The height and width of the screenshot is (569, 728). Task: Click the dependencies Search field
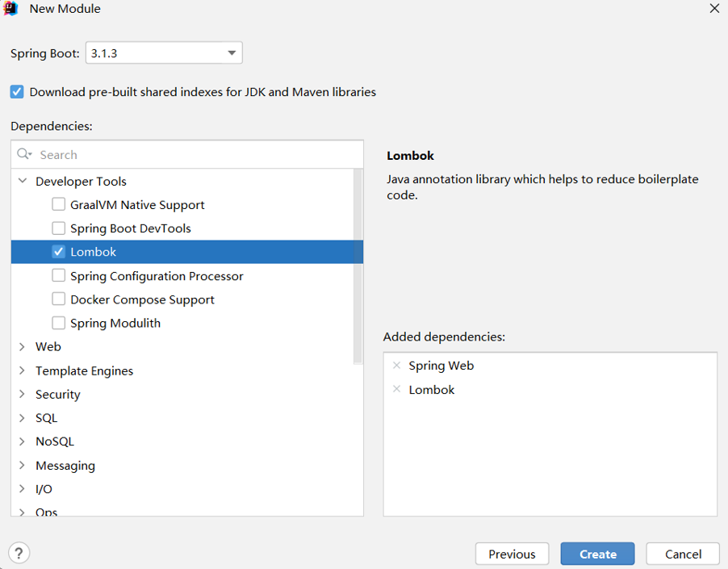pos(194,154)
